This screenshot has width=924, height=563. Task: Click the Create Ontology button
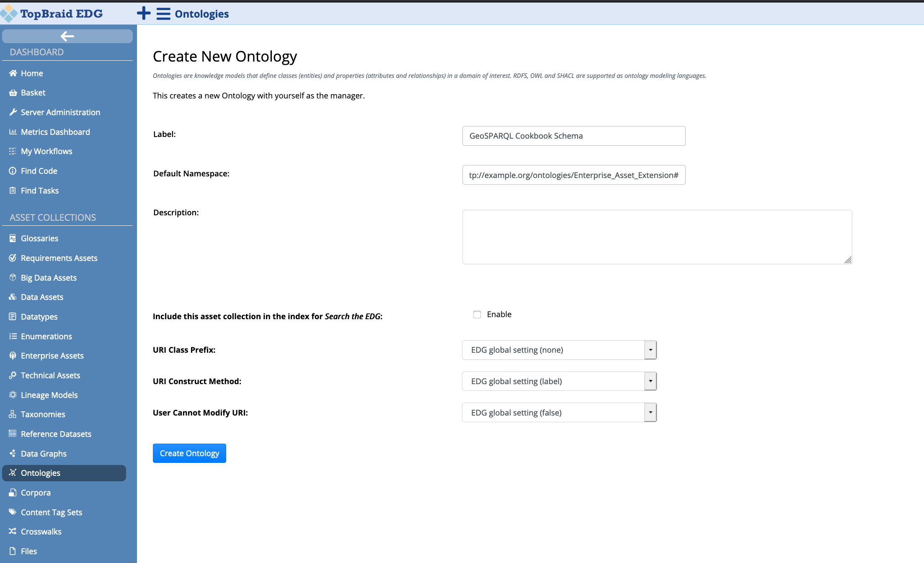coord(189,453)
